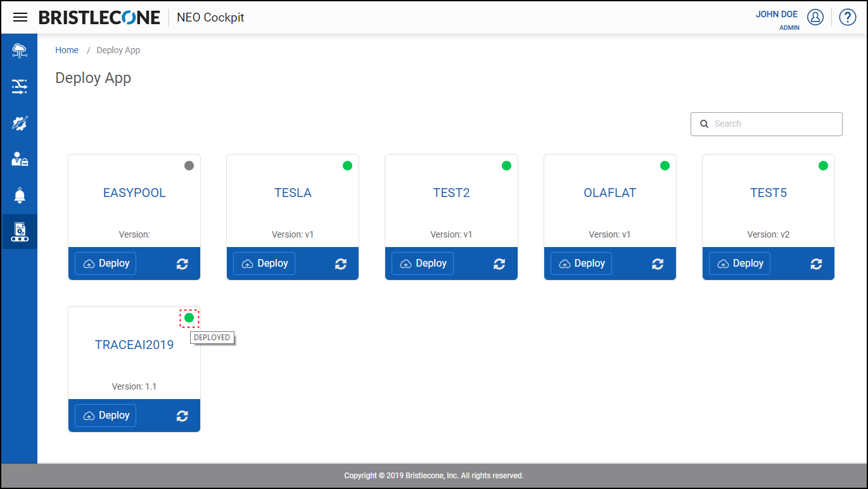868x489 pixels.
Task: Select the TESLA app name
Action: (293, 193)
